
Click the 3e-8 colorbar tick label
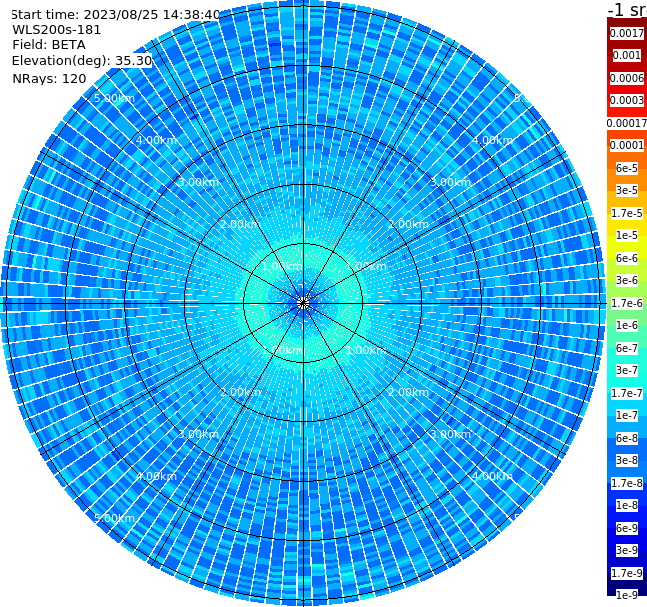click(627, 460)
